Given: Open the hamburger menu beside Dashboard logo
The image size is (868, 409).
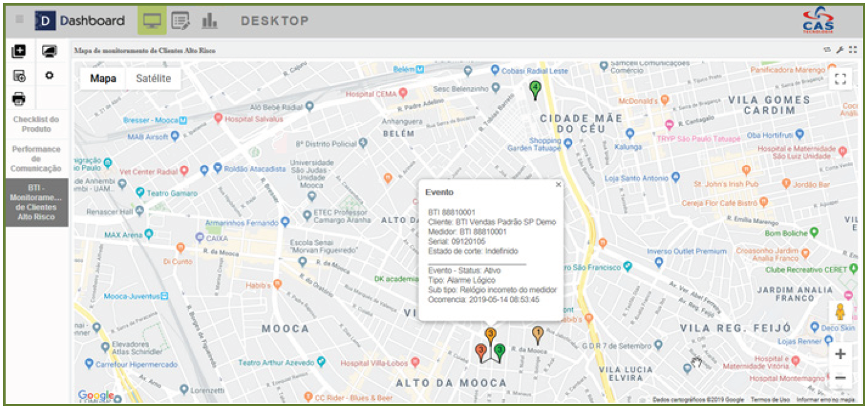Looking at the screenshot, I should 19,20.
